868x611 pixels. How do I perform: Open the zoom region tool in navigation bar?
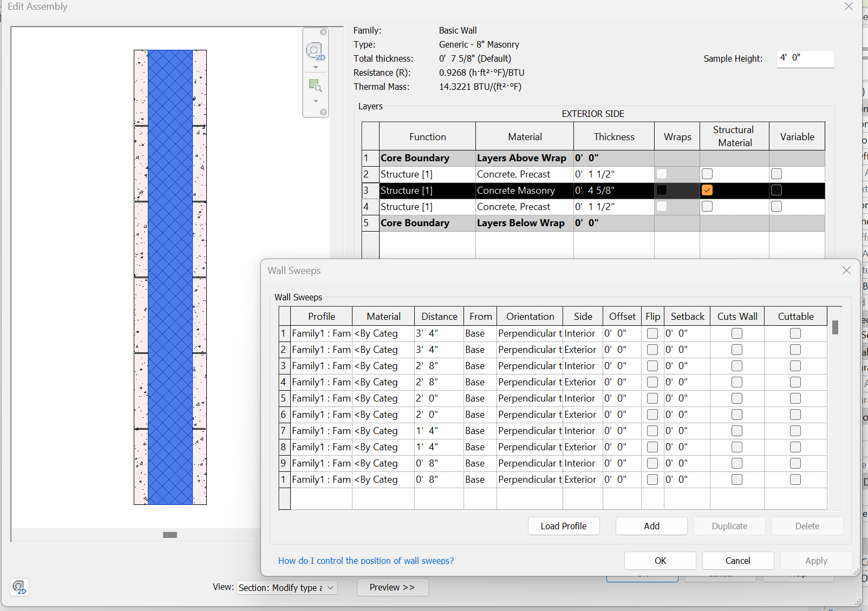tap(314, 84)
